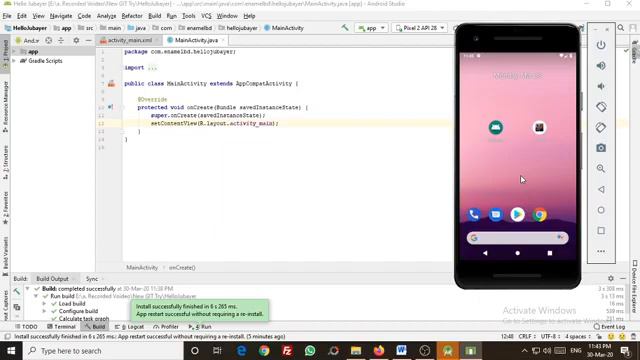The image size is (640, 360).
Task: Tap Android back button on phone screen
Action: tap(485, 253)
